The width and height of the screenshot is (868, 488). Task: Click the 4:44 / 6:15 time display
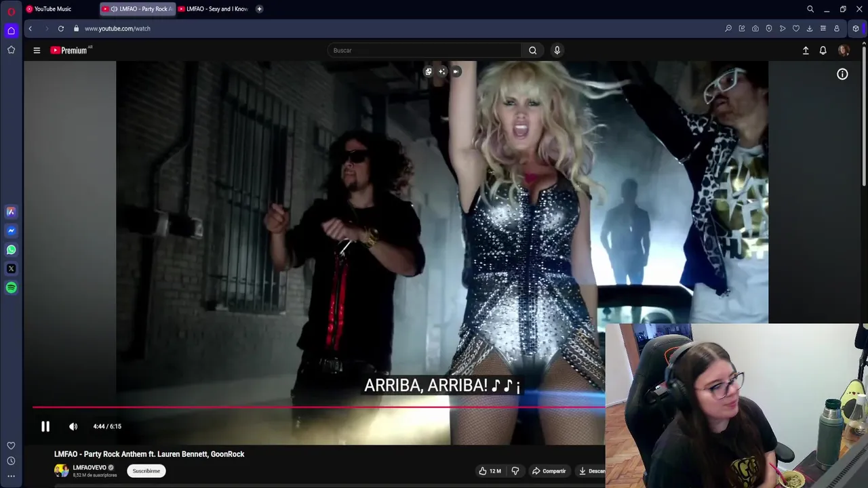point(107,426)
